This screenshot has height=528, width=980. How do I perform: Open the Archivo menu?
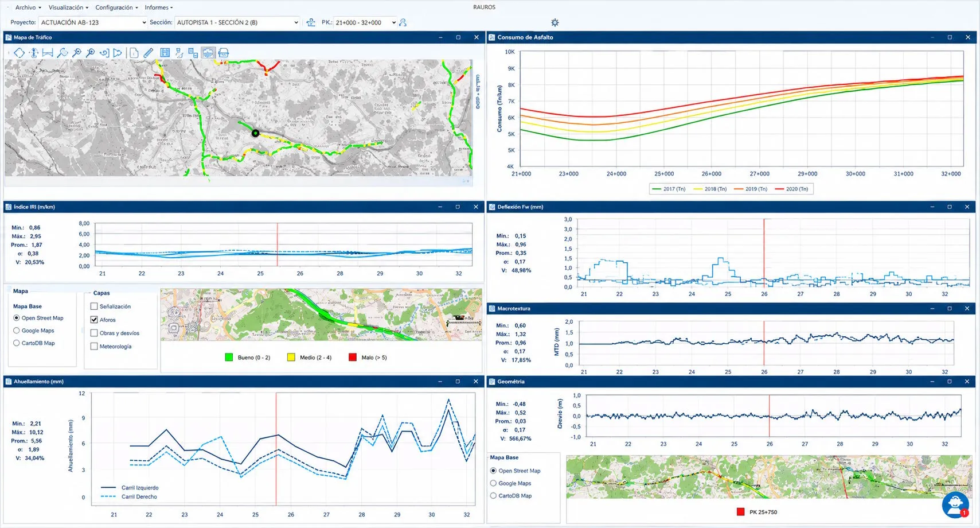pyautogui.click(x=28, y=7)
